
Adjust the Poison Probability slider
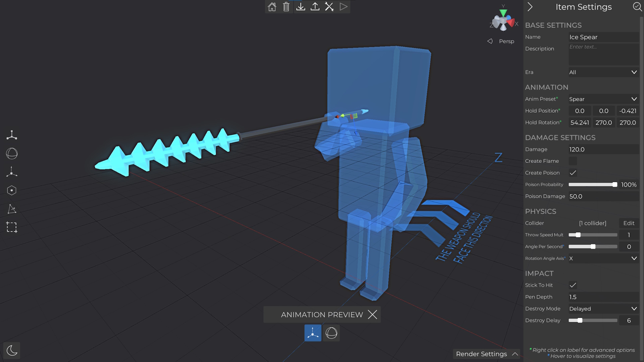pyautogui.click(x=614, y=185)
